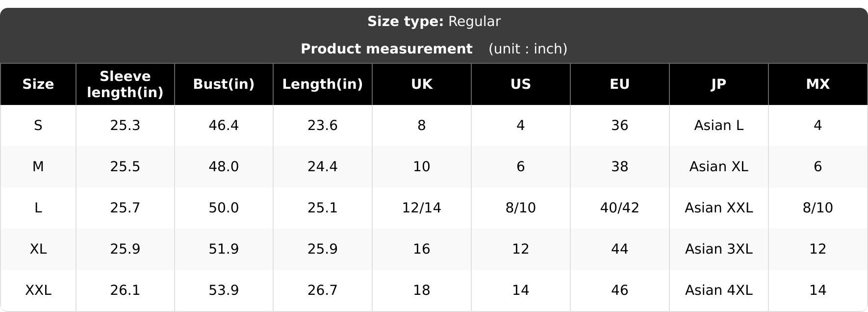This screenshot has height=312, width=868.
Task: Click the (unit : inch) label
Action: (x=528, y=49)
